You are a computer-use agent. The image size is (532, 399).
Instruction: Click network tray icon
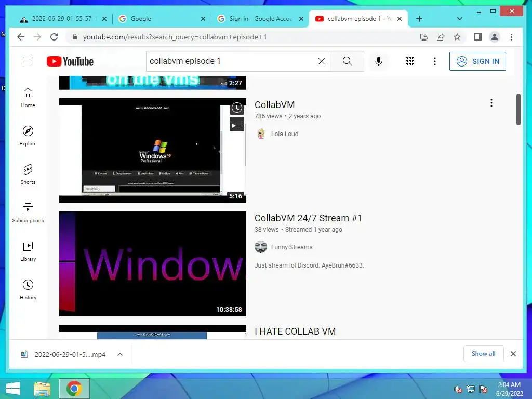click(471, 389)
